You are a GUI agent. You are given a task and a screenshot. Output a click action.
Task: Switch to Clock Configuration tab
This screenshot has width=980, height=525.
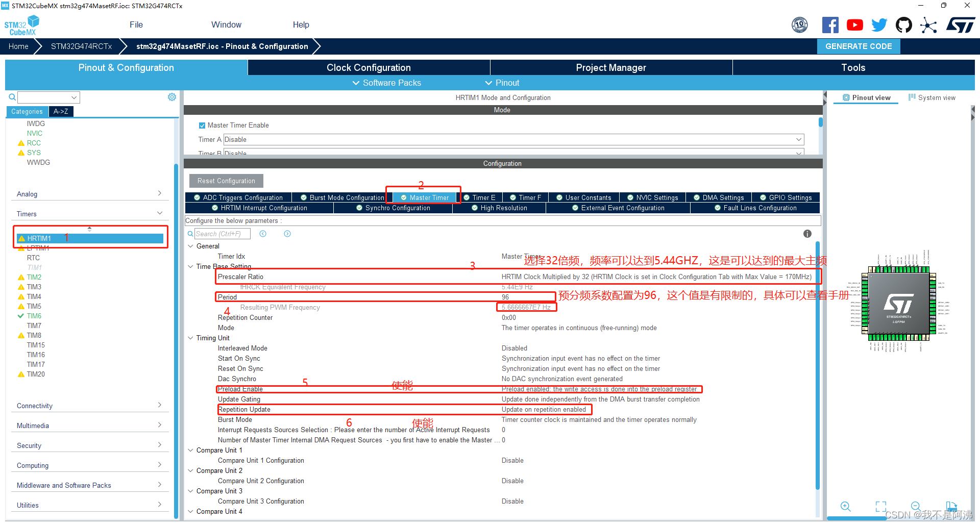369,67
